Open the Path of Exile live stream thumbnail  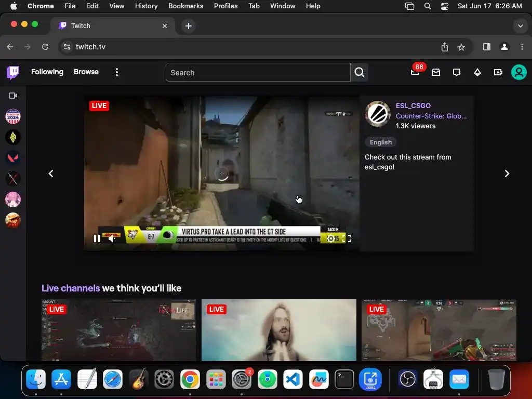click(119, 330)
